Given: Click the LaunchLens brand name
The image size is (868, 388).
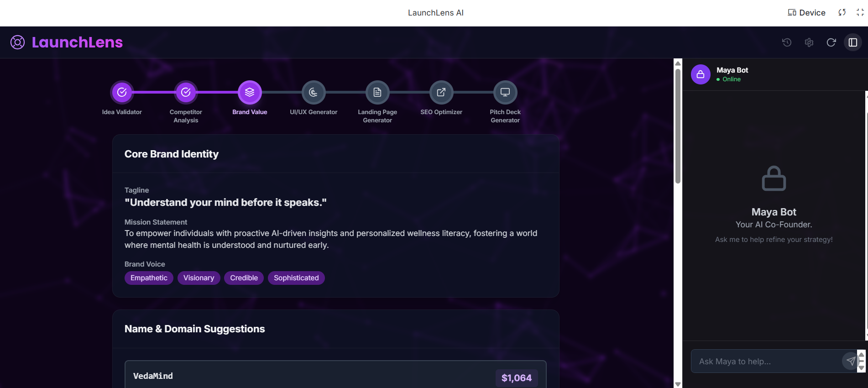Looking at the screenshot, I should [x=77, y=42].
